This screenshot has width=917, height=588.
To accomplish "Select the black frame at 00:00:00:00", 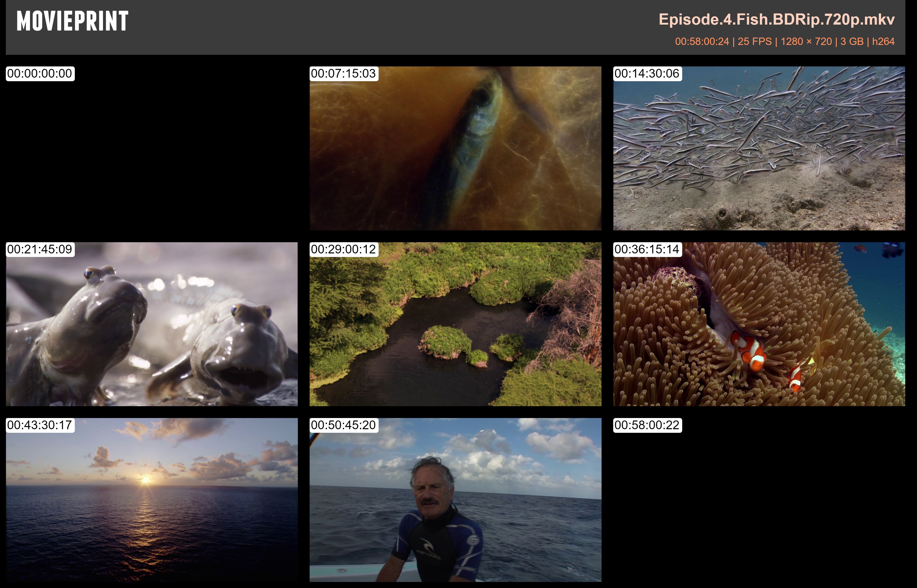I will 152,153.
